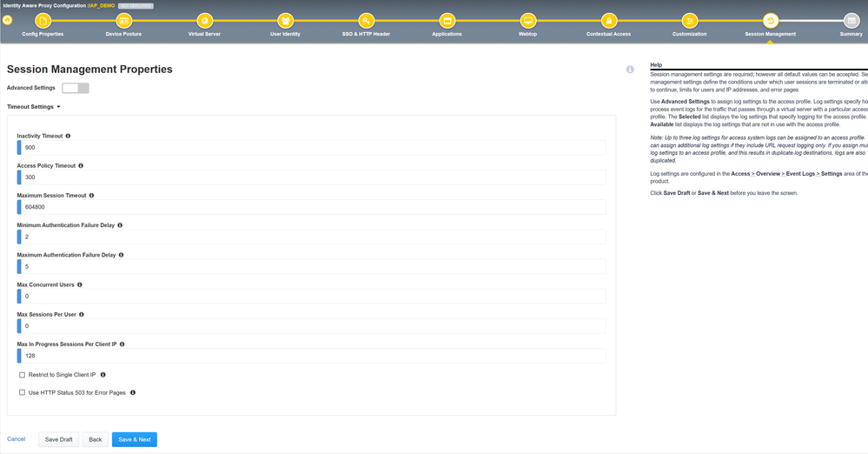Click the User Identity step label
Screen dimensions: 868x454
click(x=285, y=34)
